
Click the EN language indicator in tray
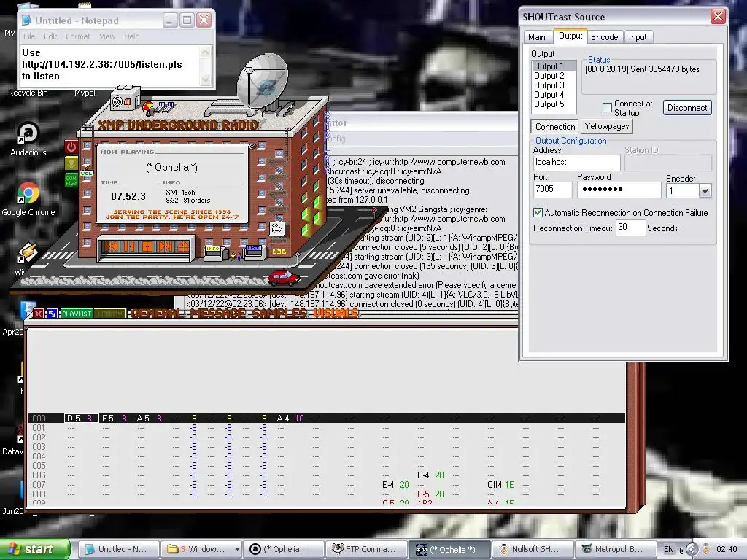[x=669, y=550]
